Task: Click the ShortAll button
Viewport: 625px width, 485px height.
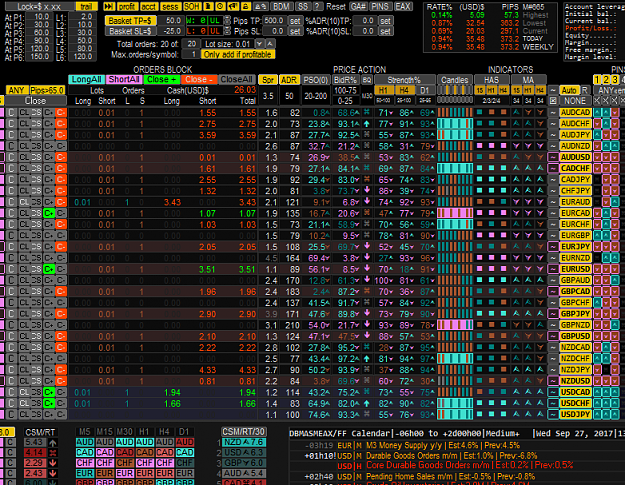Action: click(124, 79)
